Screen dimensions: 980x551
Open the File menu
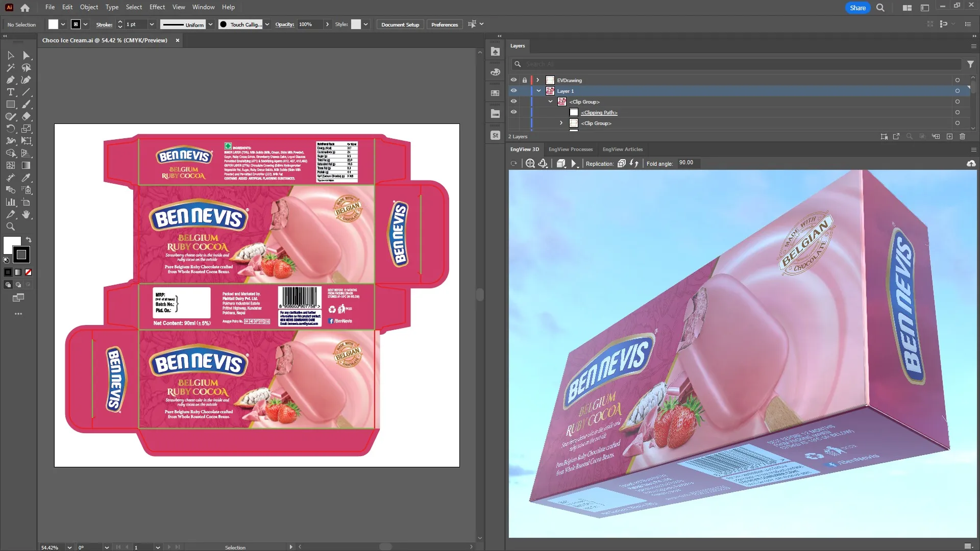50,7
